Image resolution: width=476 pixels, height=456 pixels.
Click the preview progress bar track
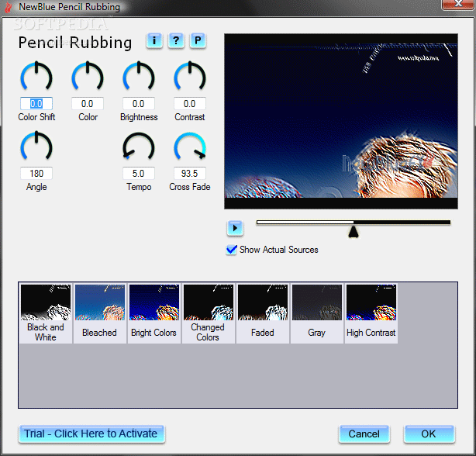click(x=354, y=223)
